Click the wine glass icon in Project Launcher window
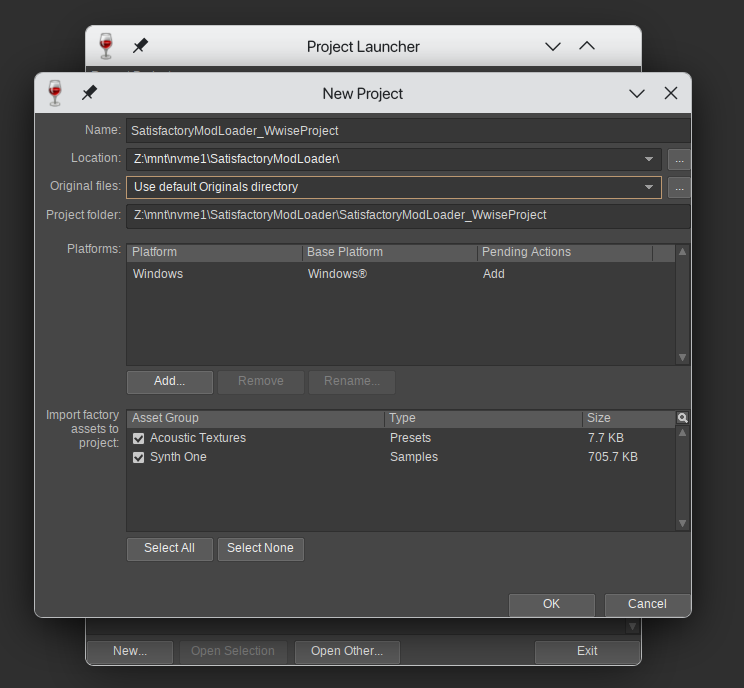 [x=106, y=46]
